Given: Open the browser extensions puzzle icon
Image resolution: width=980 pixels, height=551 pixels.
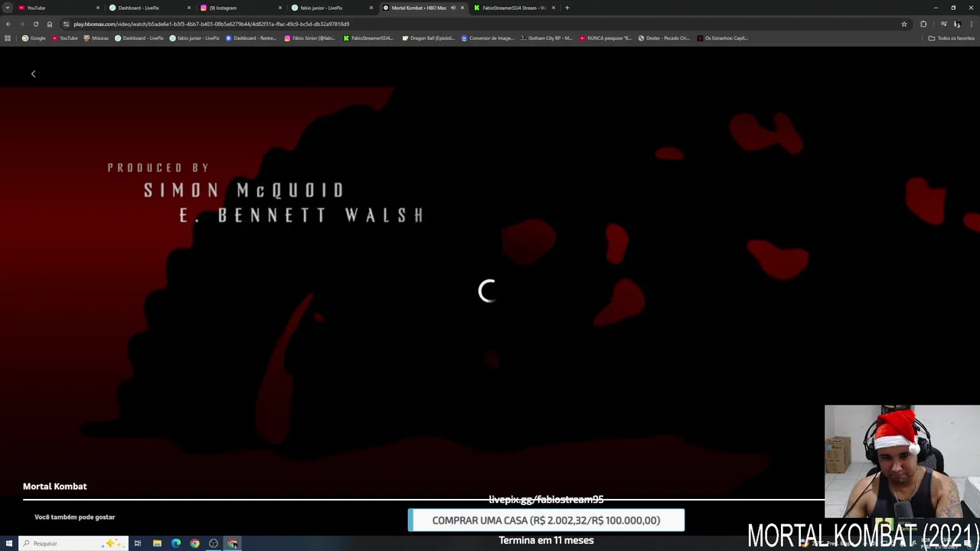Looking at the screenshot, I should (923, 24).
